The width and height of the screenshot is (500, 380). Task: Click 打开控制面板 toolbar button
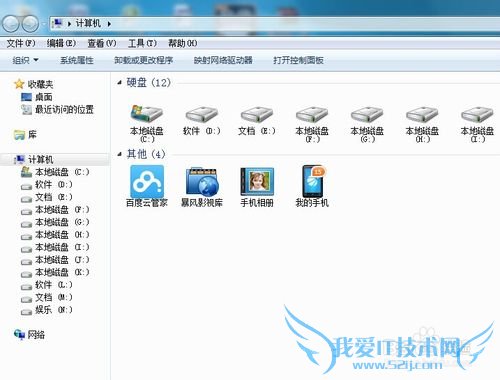pyautogui.click(x=299, y=60)
